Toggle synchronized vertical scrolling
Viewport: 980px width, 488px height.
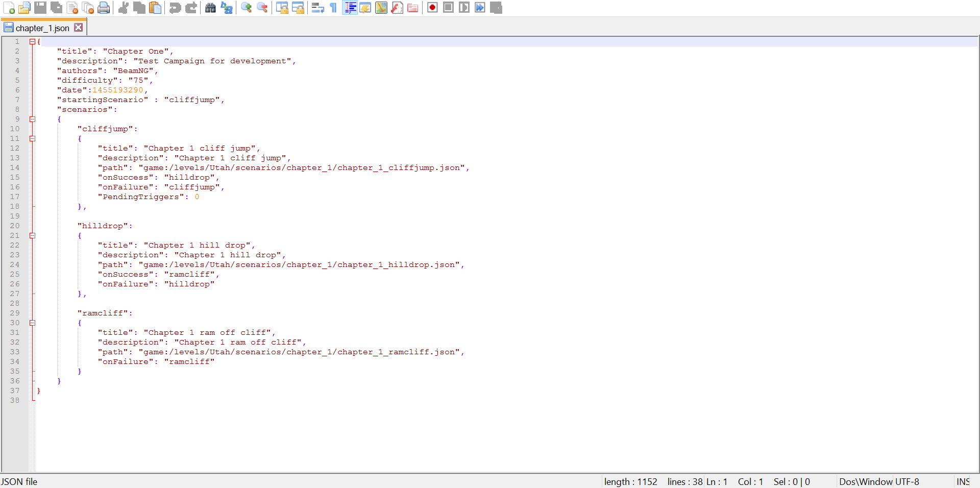pyautogui.click(x=282, y=8)
